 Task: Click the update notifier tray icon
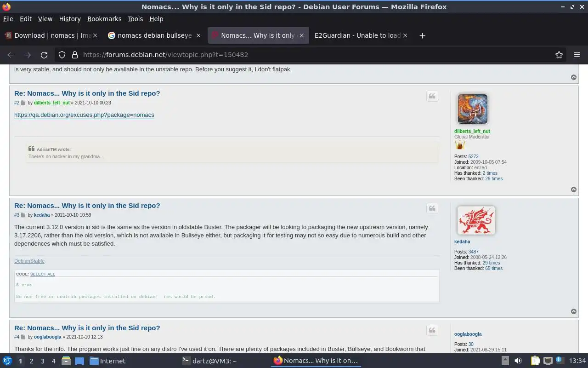click(x=559, y=360)
